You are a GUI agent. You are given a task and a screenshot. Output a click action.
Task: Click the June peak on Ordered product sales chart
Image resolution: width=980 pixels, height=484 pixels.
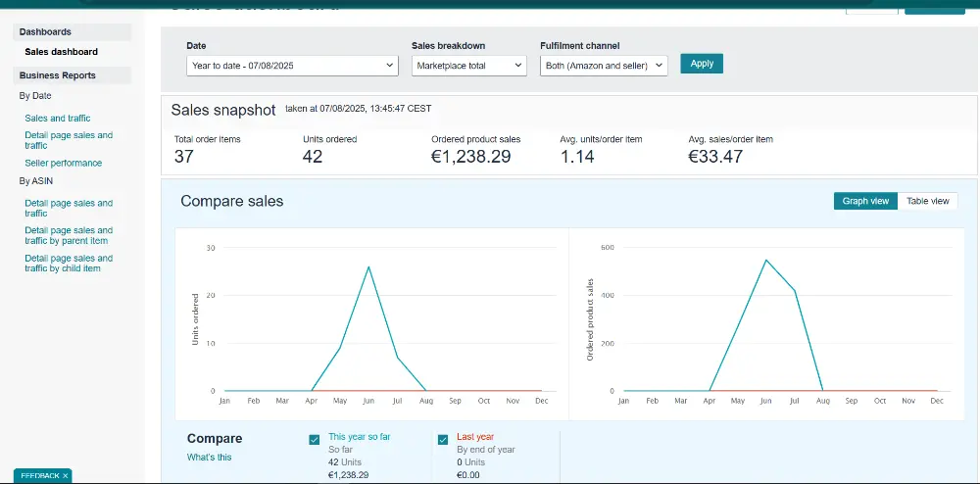pos(765,260)
